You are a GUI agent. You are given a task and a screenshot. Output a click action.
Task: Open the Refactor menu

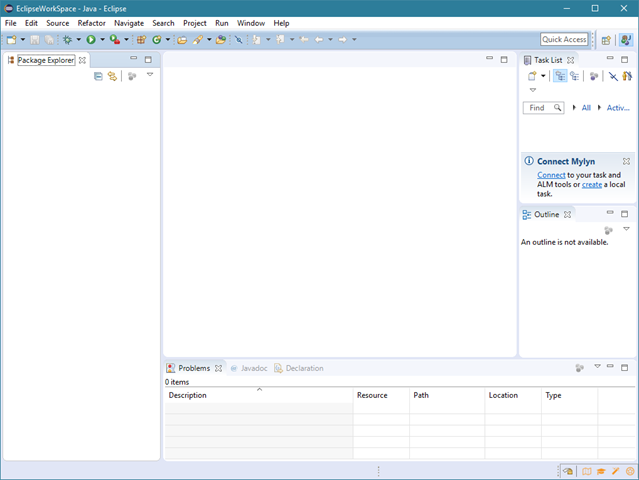[92, 23]
